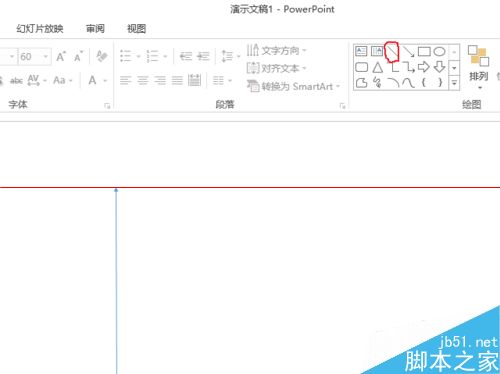Select the elbow arrow connector shape

click(x=409, y=67)
